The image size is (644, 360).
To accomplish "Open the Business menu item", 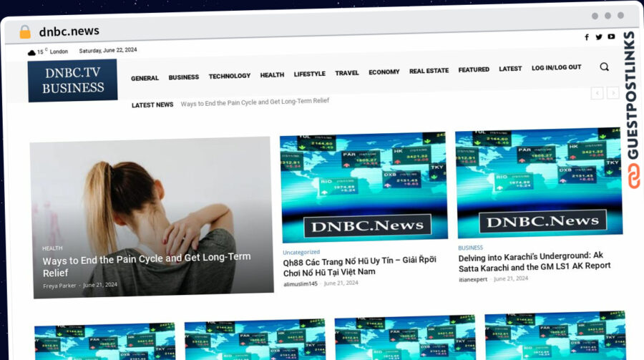I will 184,77.
